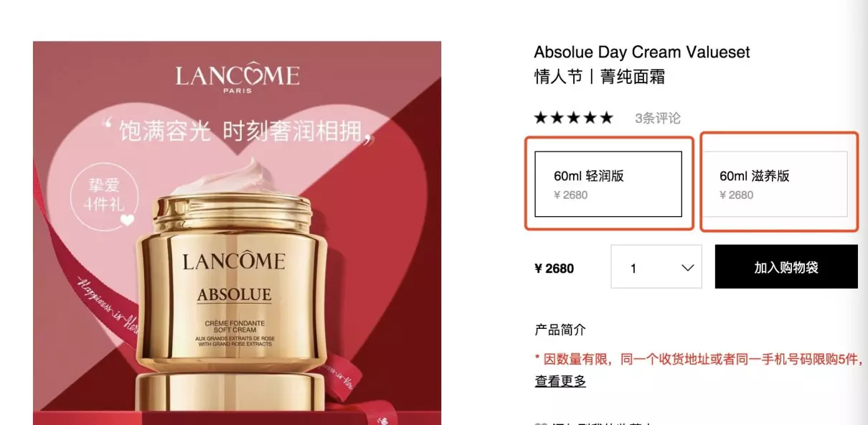Open the 查看更多 link
This screenshot has height=425, width=868.
pyautogui.click(x=560, y=381)
